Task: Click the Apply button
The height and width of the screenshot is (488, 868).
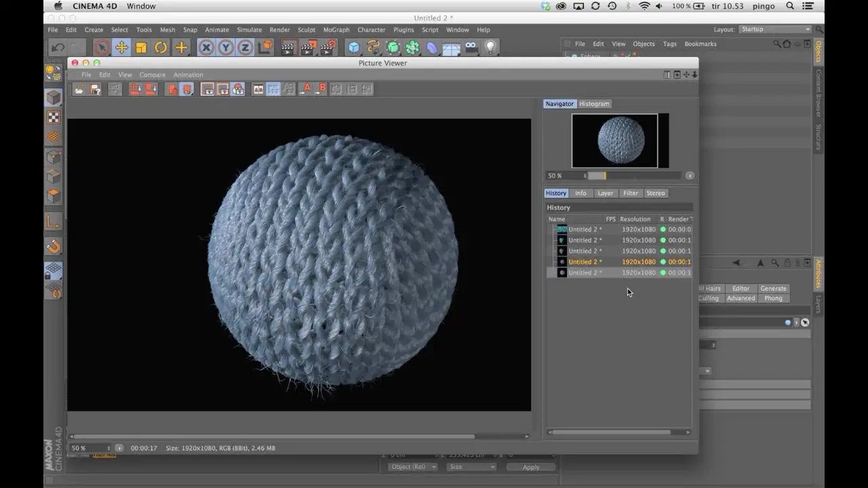Action: click(531, 467)
